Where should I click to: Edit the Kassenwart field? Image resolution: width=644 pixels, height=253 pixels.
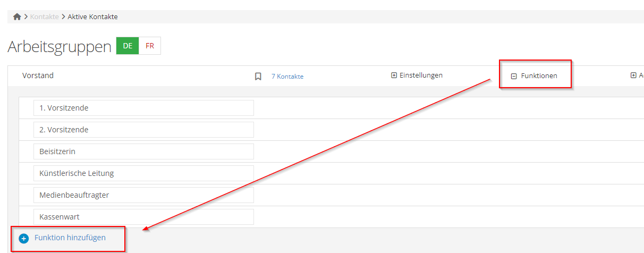[x=143, y=217]
